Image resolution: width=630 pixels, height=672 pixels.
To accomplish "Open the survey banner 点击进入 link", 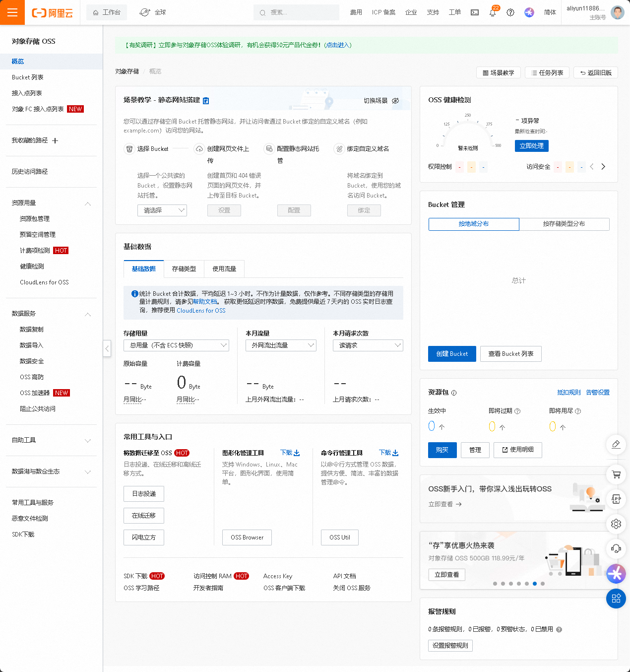I will 338,45.
